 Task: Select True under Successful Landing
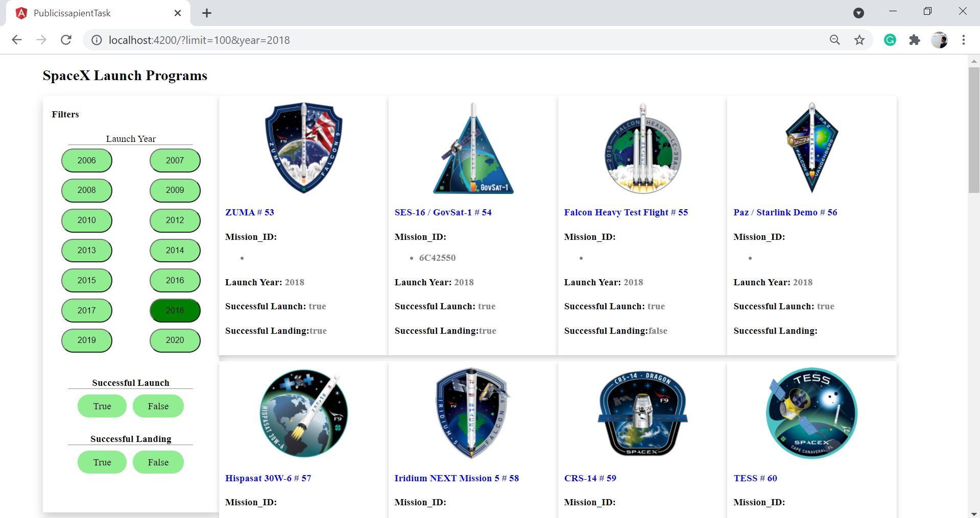tap(102, 462)
